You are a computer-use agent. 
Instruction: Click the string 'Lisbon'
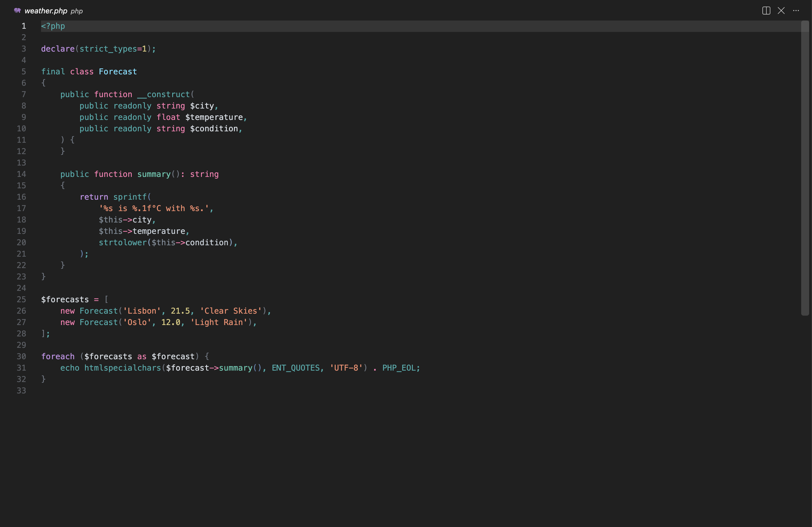click(142, 311)
